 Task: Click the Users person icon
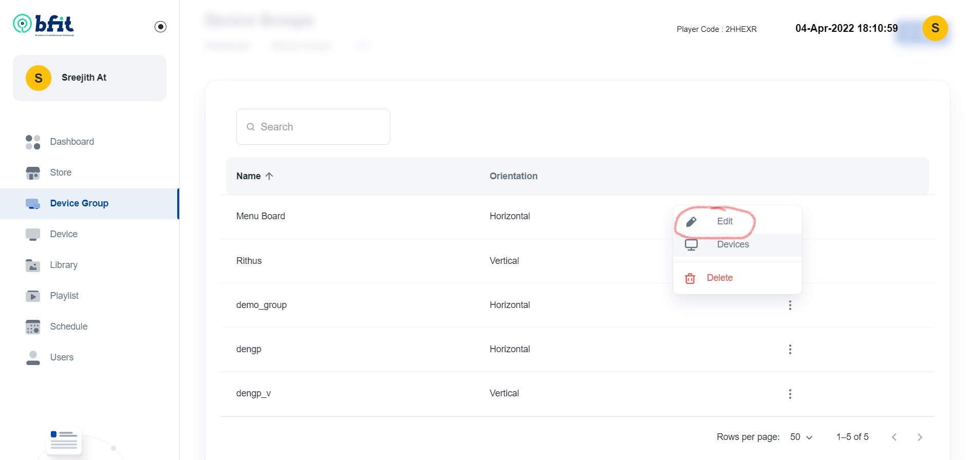[33, 358]
